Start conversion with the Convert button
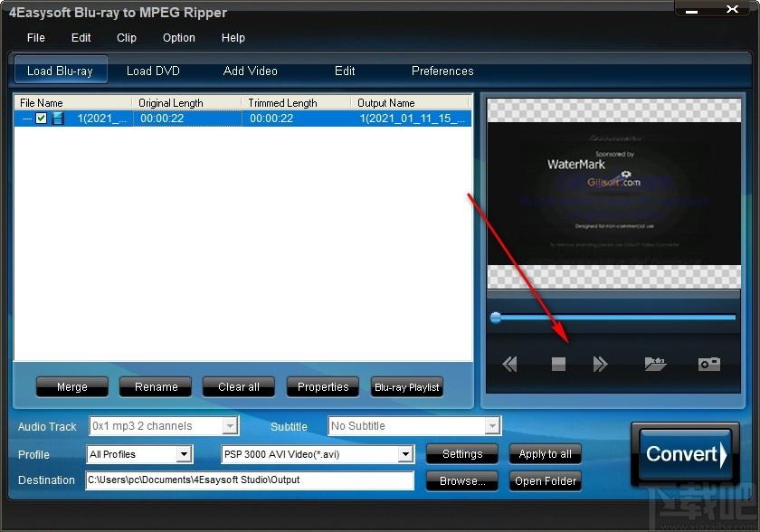The width and height of the screenshot is (760, 532). tap(686, 454)
